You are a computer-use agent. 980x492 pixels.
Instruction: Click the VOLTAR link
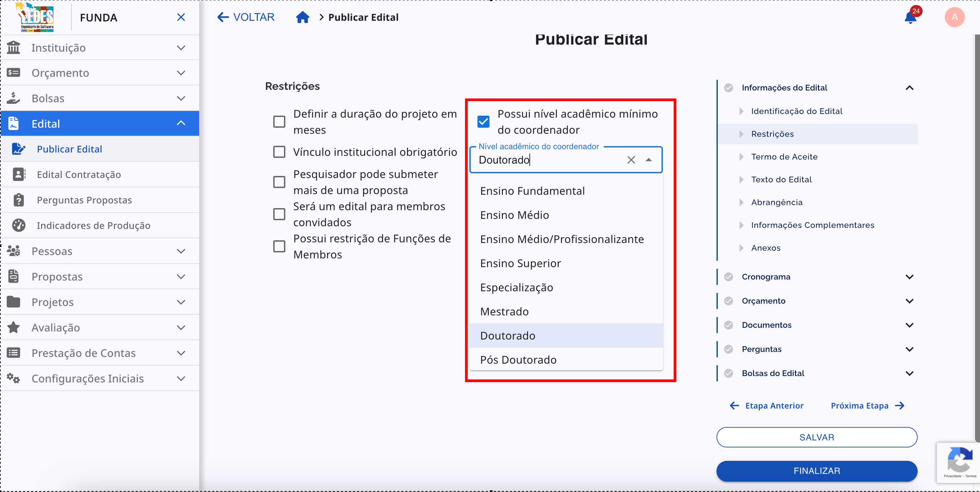[x=245, y=17]
